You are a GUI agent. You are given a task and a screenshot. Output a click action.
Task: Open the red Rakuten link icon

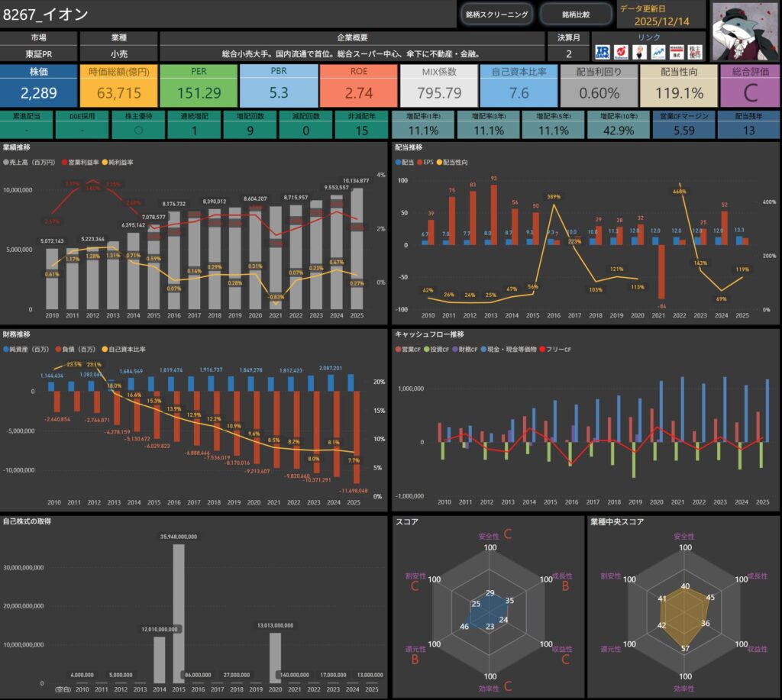(621, 52)
